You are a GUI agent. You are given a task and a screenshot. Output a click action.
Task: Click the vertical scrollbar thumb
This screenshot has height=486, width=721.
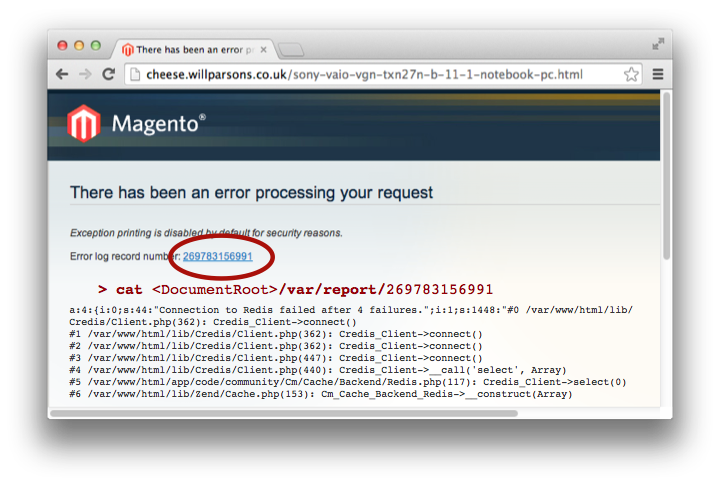[666, 176]
